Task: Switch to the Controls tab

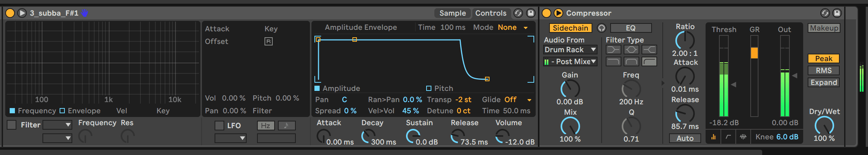Action: 491,13
